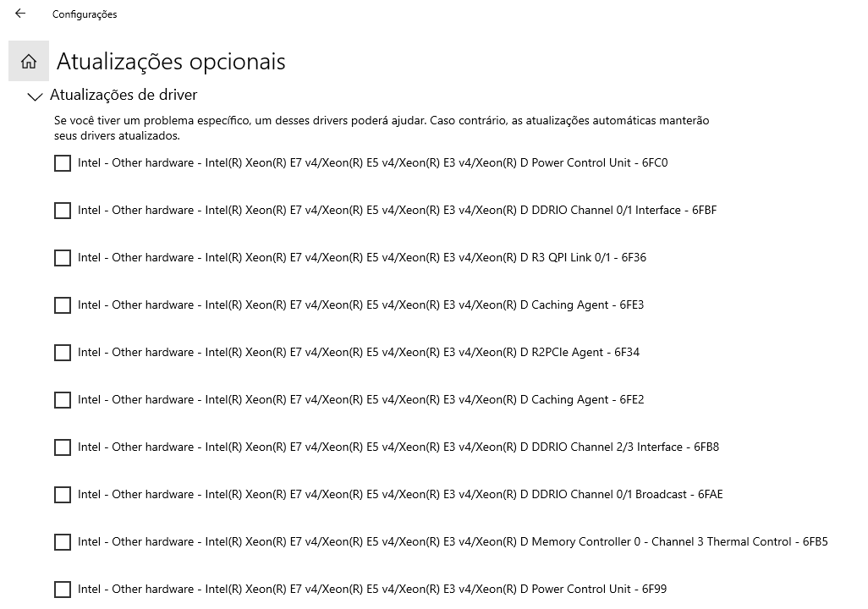Select DDRIO Channel 0/1 Interface 6FBF checkbox
This screenshot has width=868, height=609.
point(63,211)
